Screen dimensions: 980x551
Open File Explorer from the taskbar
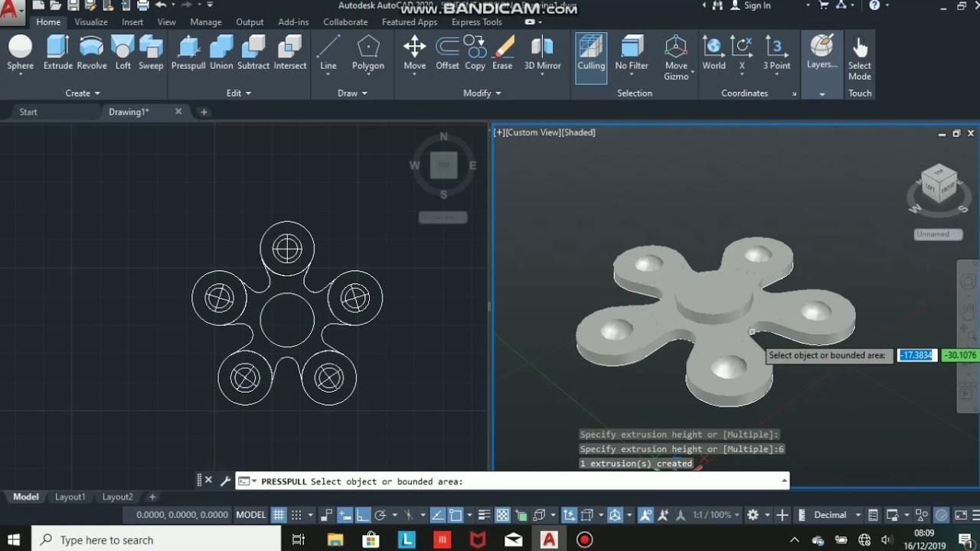coord(335,540)
